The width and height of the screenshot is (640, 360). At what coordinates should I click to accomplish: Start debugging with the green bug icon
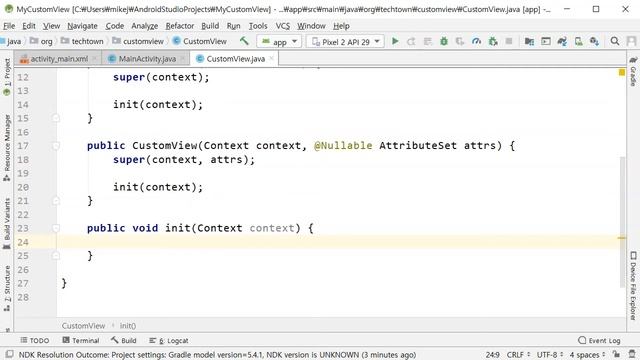click(444, 41)
